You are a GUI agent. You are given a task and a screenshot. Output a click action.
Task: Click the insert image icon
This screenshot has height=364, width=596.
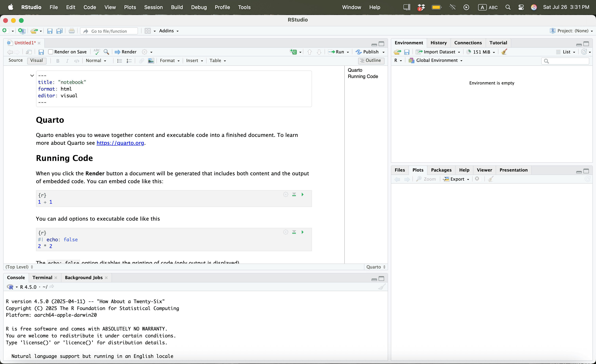pos(151,61)
